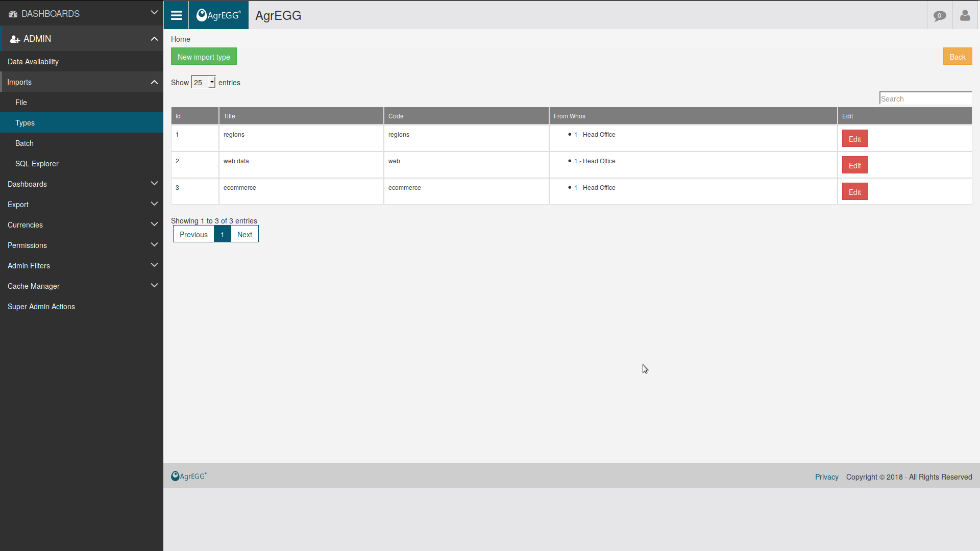Image resolution: width=980 pixels, height=551 pixels.
Task: Click the 'ecommerce' code cell
Action: [x=467, y=191]
